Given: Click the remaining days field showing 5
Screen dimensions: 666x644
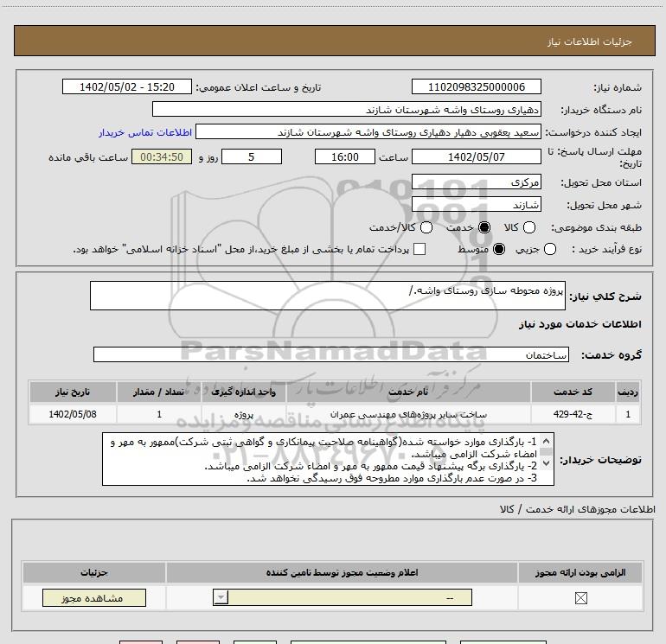Looking at the screenshot, I should click(252, 156).
